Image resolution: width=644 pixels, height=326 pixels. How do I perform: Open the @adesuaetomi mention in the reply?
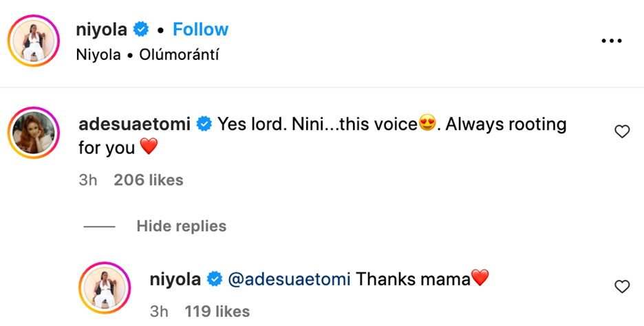288,279
